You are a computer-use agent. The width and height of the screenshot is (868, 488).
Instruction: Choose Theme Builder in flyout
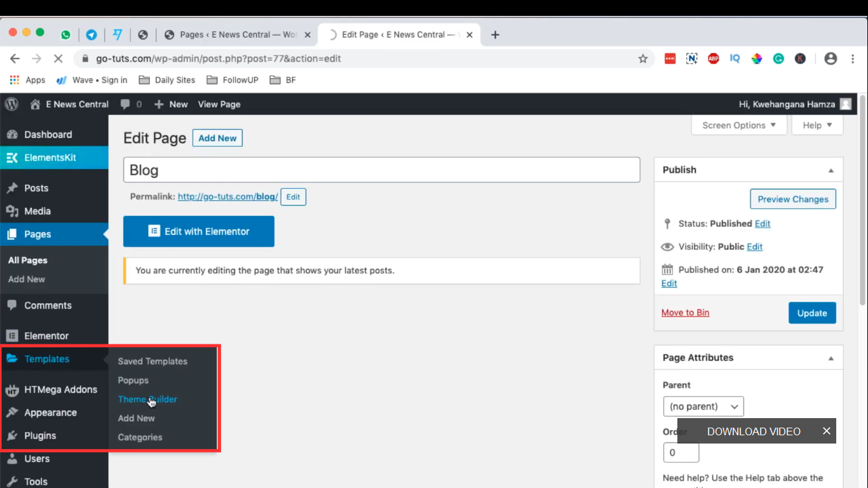click(x=147, y=400)
